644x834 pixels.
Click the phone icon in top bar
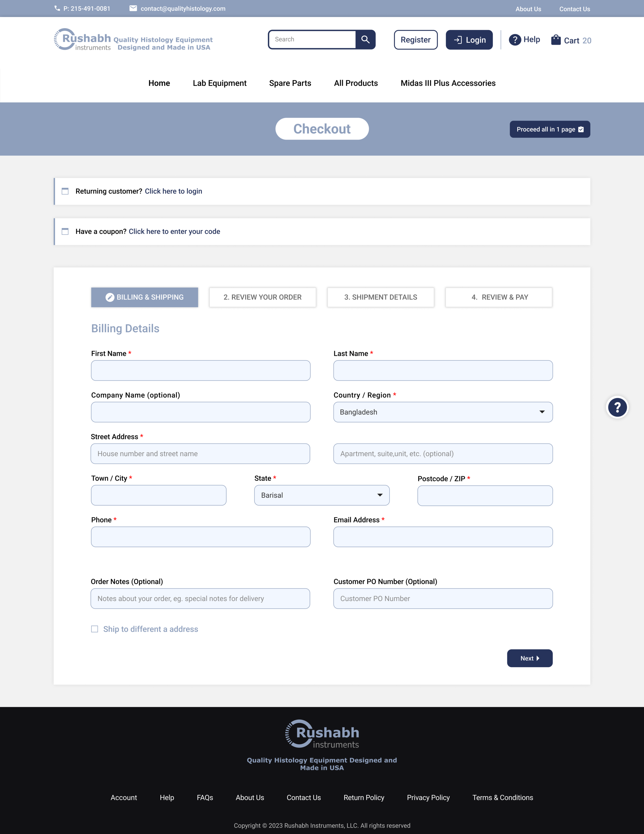pos(57,8)
